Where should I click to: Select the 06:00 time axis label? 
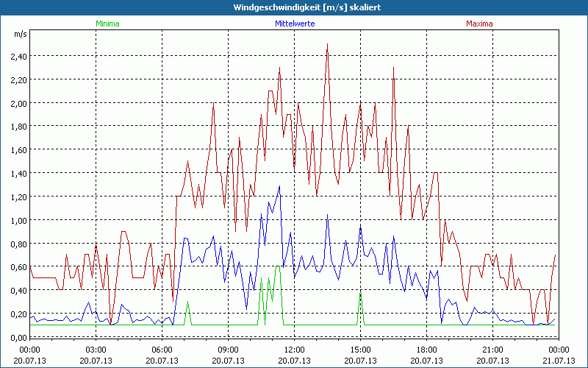(162, 350)
